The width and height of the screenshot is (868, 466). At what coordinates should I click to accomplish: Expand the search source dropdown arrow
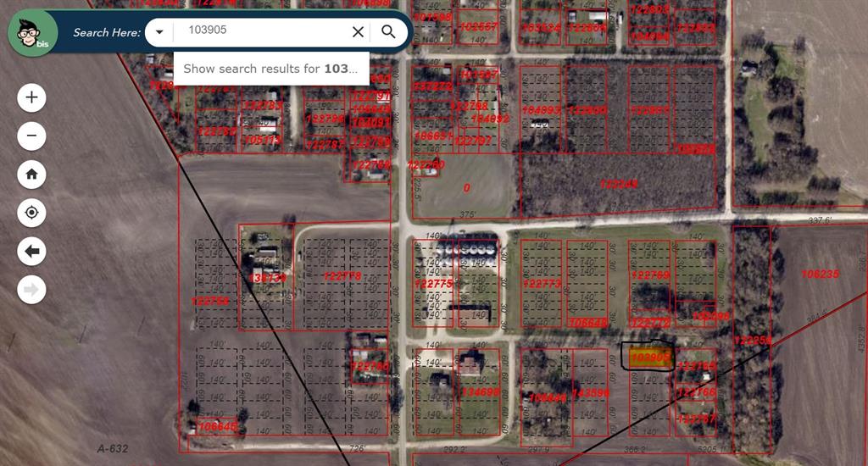[159, 32]
